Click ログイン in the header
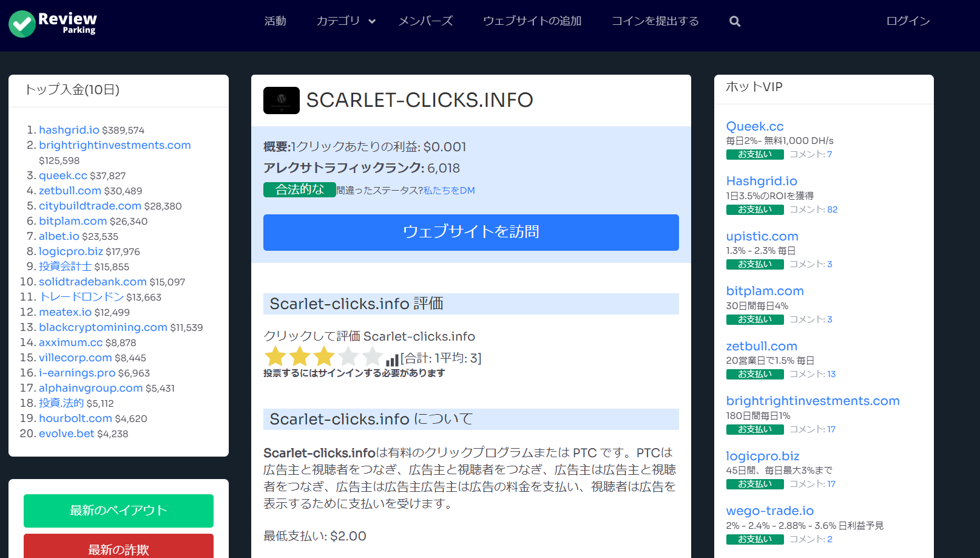980x558 pixels. pos(908,21)
